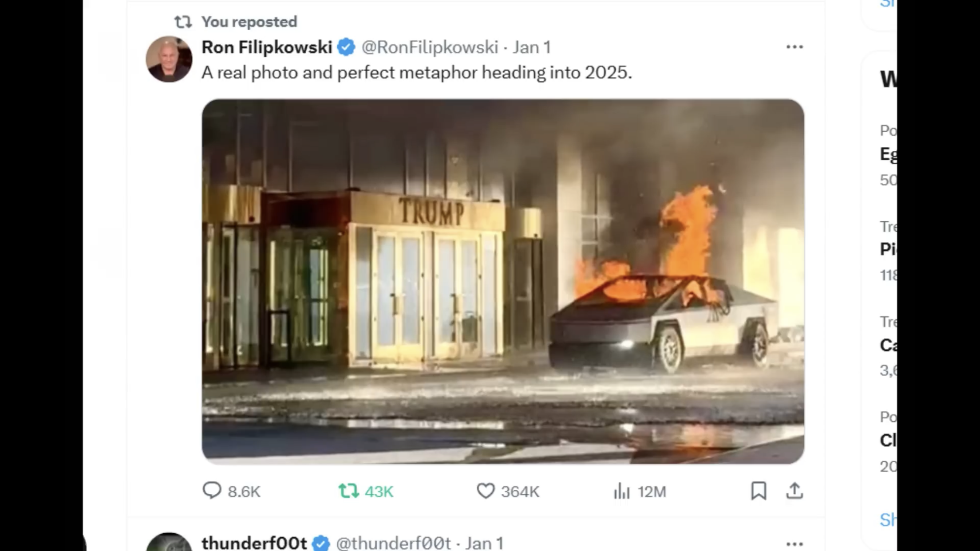
Task: Click the post text about 2025 metaphor
Action: [417, 72]
